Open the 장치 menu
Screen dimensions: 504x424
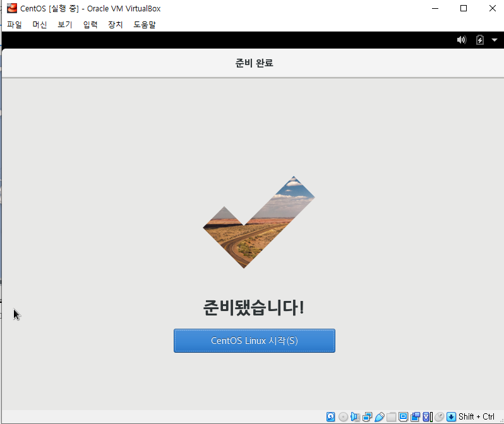(116, 25)
